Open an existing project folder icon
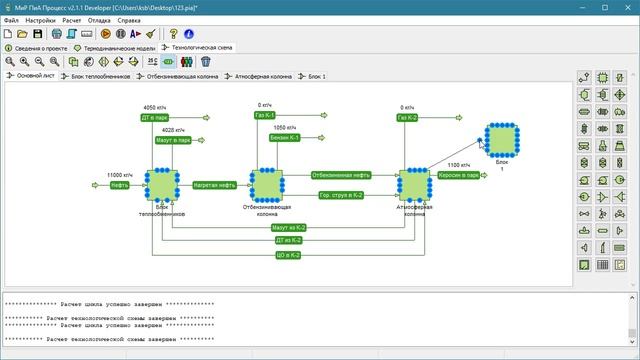The image size is (640, 360). pyautogui.click(x=22, y=34)
